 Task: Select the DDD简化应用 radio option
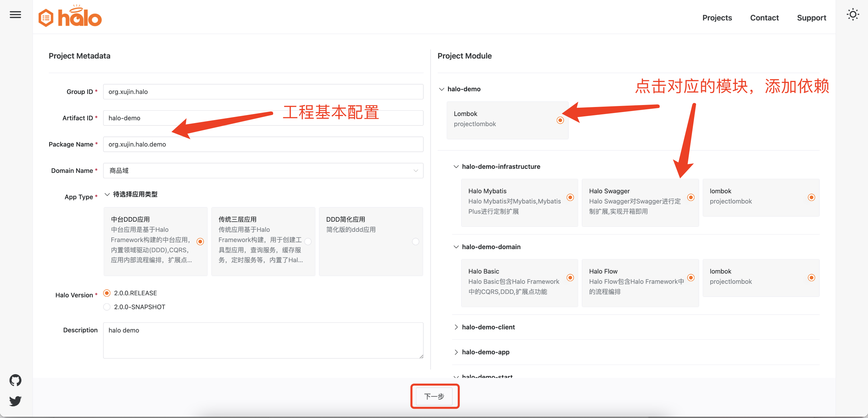(416, 241)
